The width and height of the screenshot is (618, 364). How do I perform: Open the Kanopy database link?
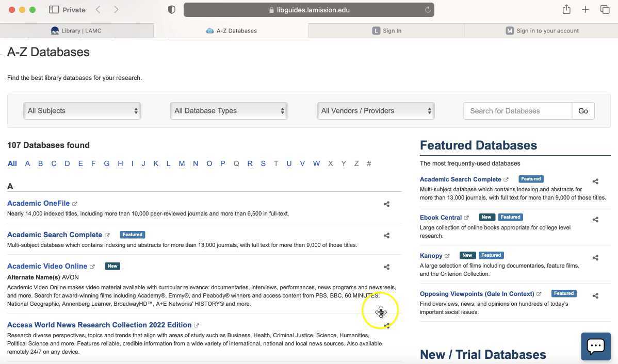(x=431, y=255)
